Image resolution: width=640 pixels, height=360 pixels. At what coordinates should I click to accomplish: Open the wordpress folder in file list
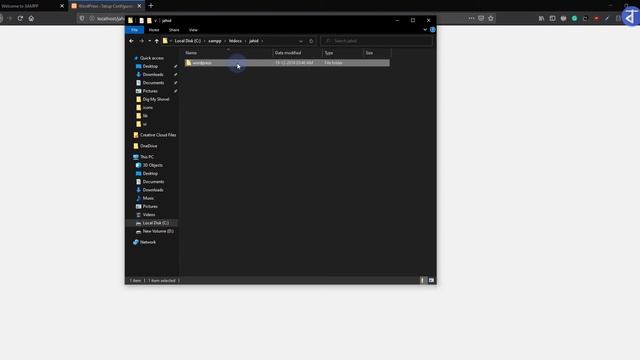pyautogui.click(x=287, y=63)
